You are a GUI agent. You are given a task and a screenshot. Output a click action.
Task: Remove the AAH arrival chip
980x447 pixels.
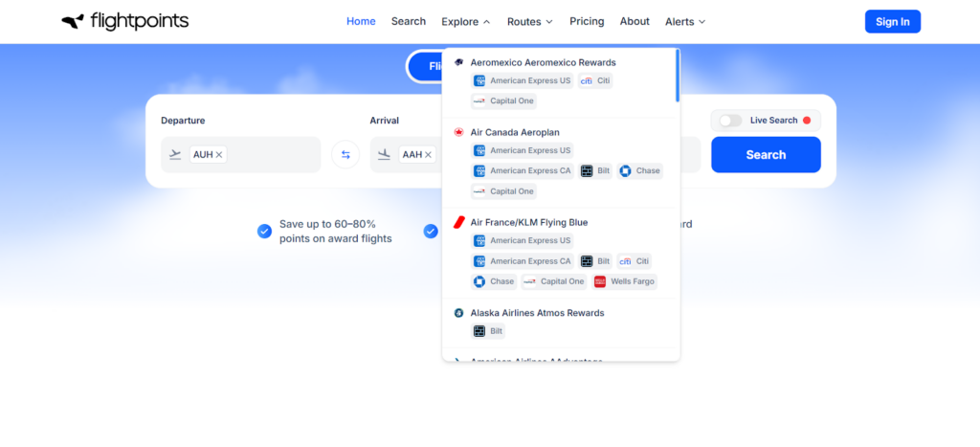(x=428, y=155)
